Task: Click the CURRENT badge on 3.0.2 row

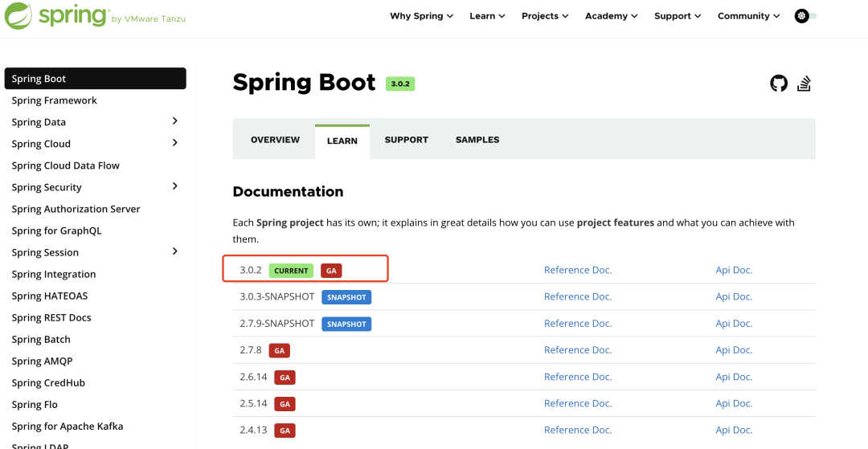Action: (291, 271)
